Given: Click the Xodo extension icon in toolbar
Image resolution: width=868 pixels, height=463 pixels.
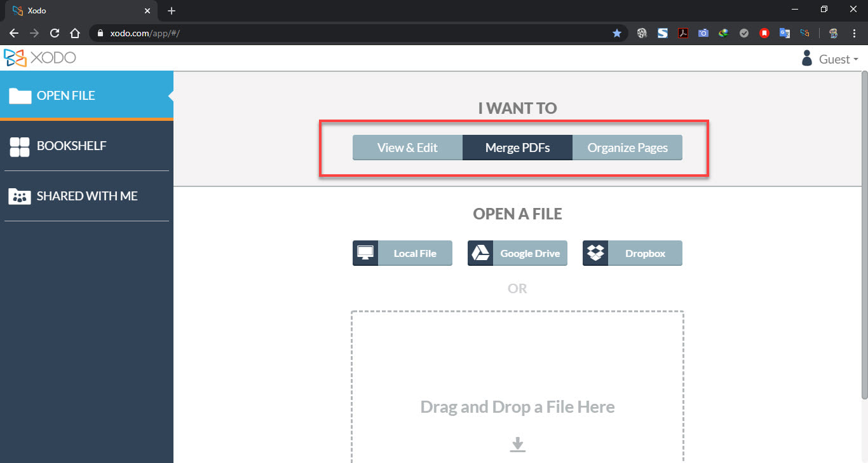Looking at the screenshot, I should pyautogui.click(x=805, y=33).
